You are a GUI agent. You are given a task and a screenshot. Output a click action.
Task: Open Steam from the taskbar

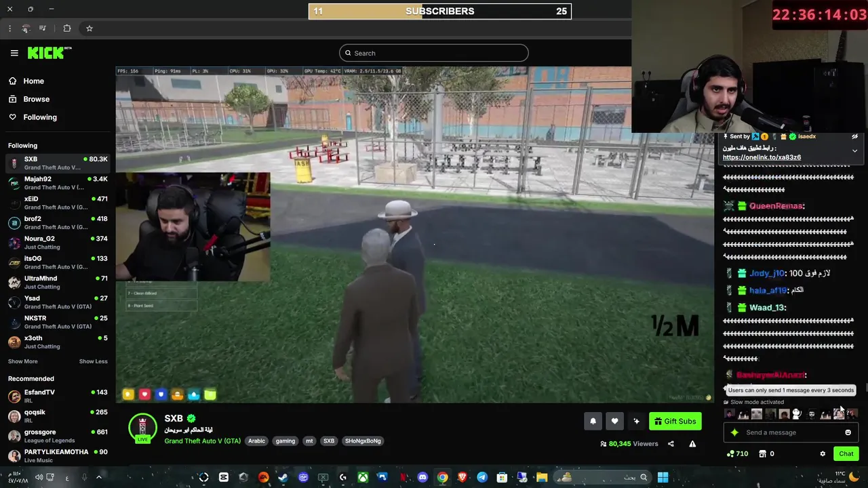pyautogui.click(x=283, y=477)
